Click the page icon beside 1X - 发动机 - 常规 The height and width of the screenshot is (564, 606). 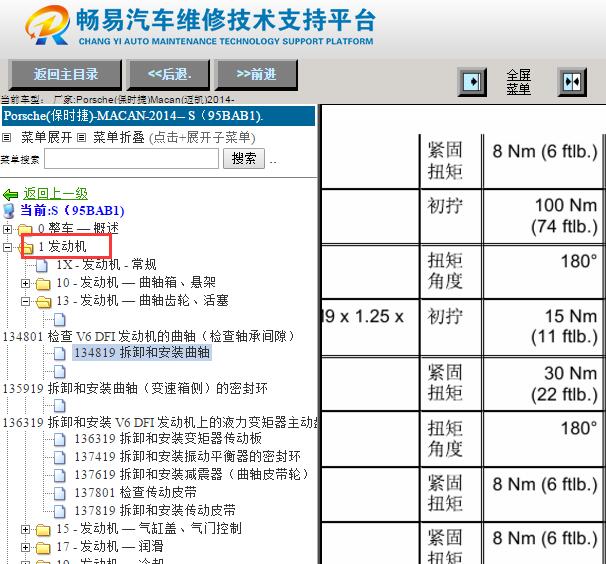(x=42, y=265)
